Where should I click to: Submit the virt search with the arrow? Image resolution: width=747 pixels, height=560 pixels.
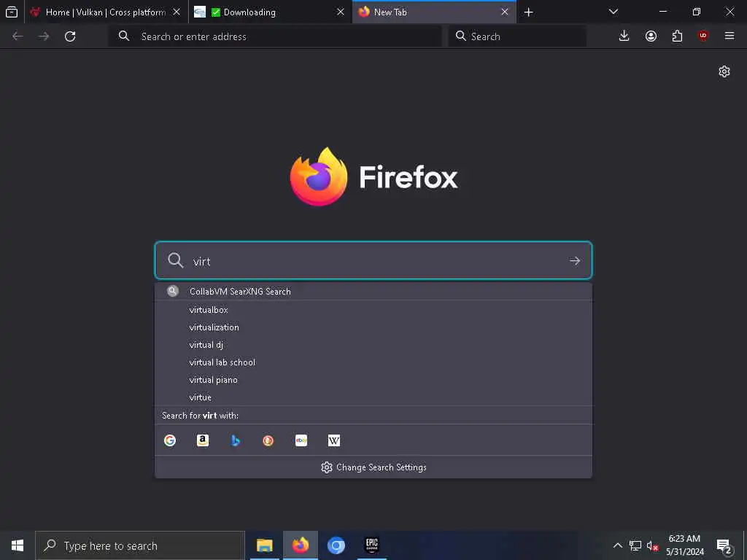point(575,260)
